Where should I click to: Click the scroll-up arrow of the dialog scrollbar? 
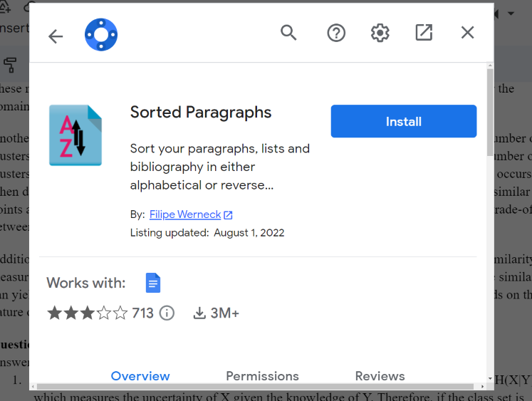[490, 66]
